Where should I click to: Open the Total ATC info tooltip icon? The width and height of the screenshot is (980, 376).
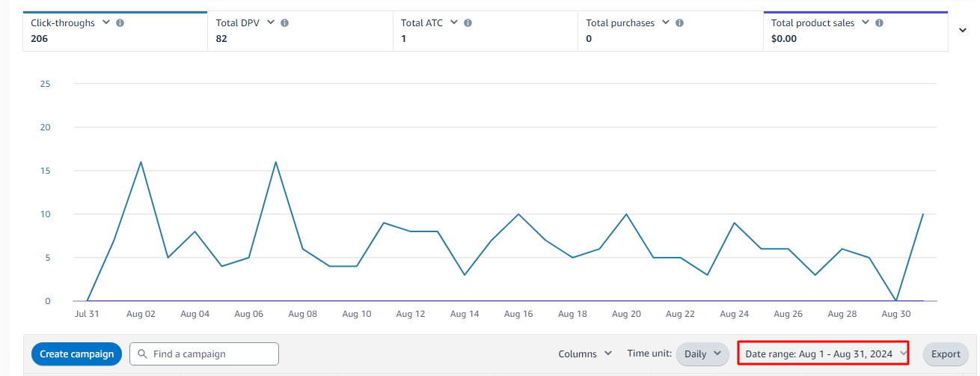pyautogui.click(x=468, y=23)
